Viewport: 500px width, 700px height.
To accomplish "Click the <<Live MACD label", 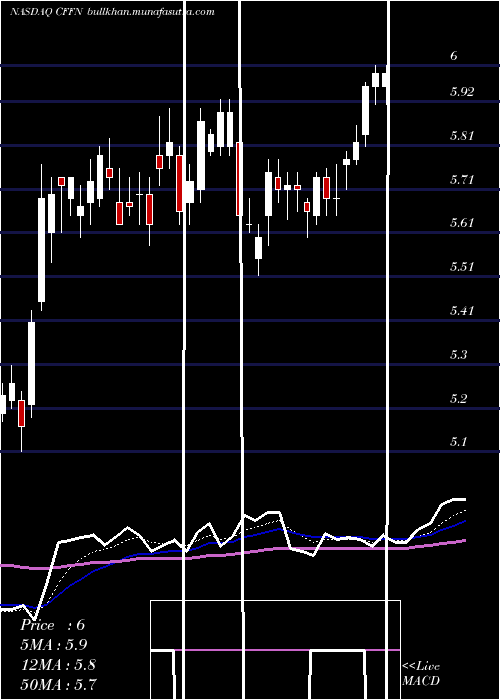I will (421, 673).
